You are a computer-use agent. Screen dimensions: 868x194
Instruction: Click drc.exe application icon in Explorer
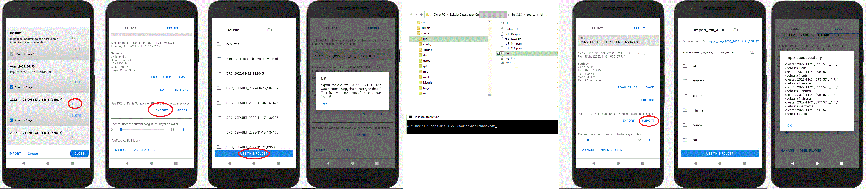coord(502,63)
